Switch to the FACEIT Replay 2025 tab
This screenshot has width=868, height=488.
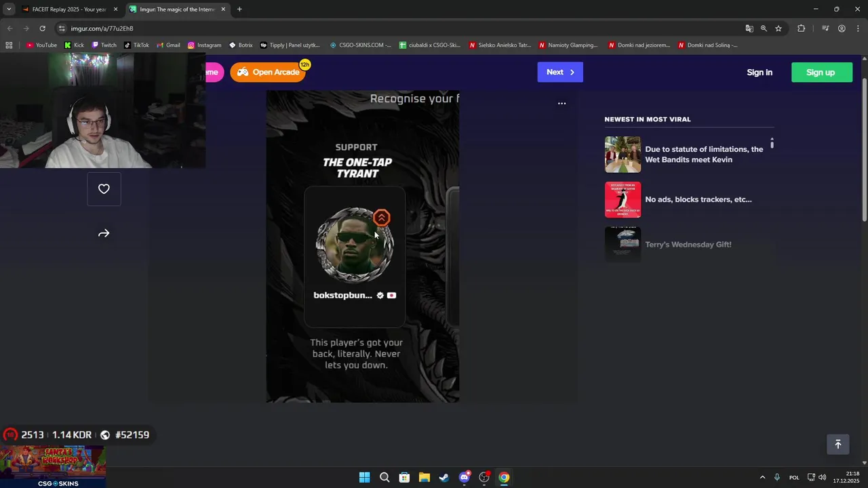click(68, 9)
